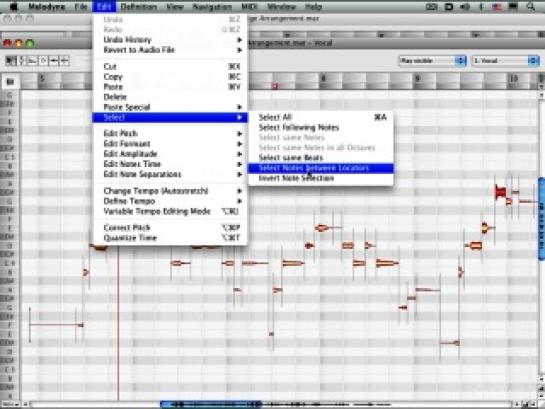Choose Select same Beats

(321, 158)
